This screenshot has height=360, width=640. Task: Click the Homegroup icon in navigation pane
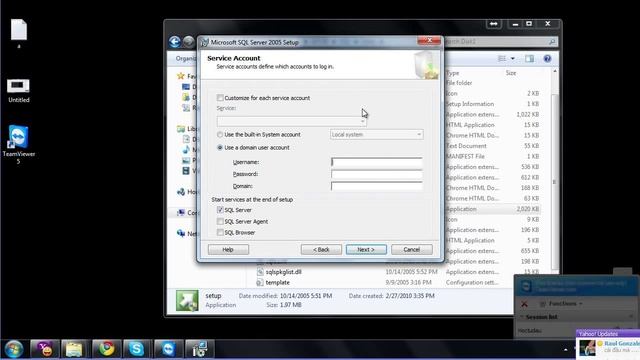pyautogui.click(x=181, y=192)
